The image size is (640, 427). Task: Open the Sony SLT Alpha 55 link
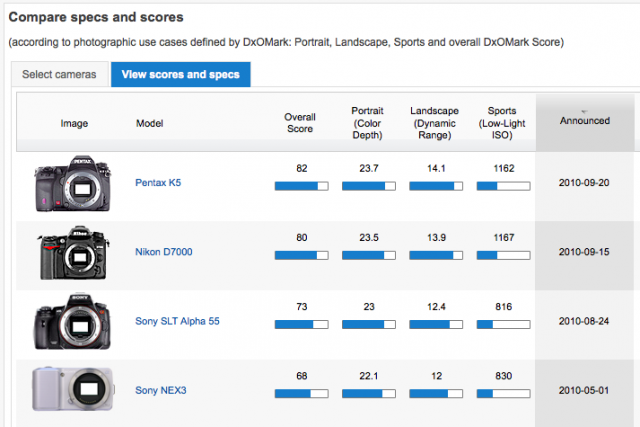[x=177, y=321]
